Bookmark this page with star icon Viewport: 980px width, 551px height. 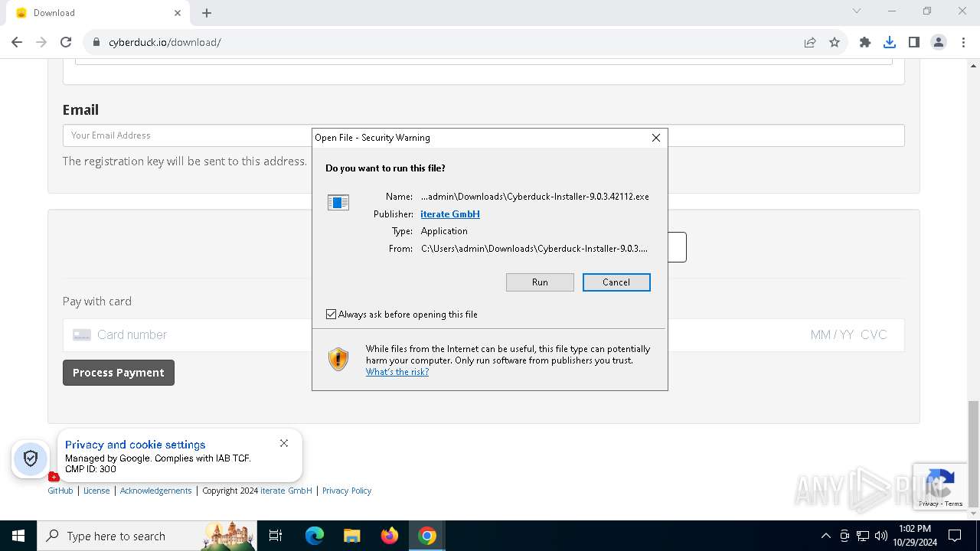pos(835,42)
